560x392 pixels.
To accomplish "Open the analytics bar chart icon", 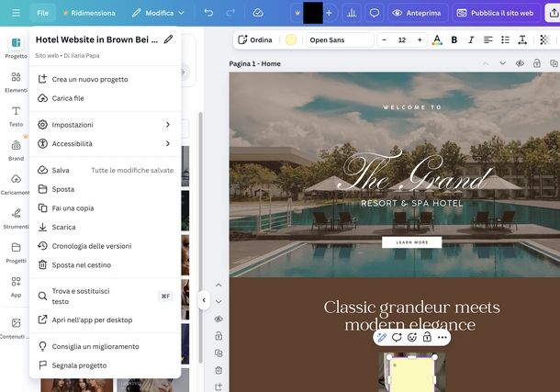I will 352,13.
